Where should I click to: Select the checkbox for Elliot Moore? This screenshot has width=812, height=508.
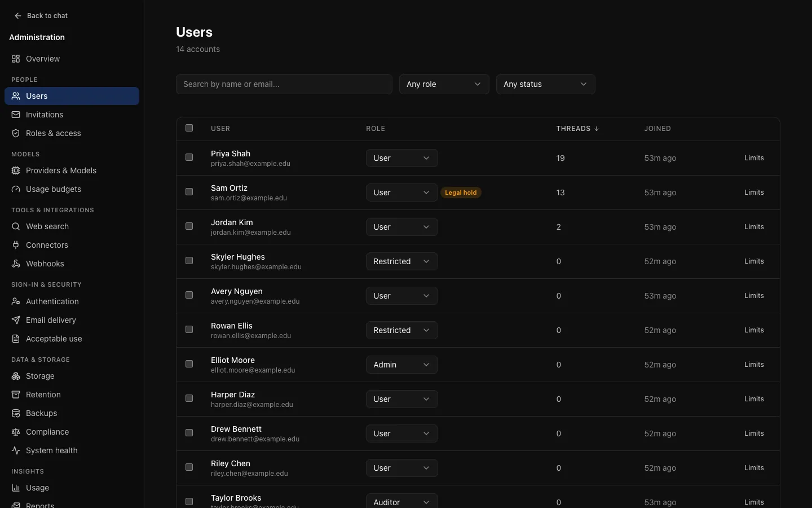[189, 364]
